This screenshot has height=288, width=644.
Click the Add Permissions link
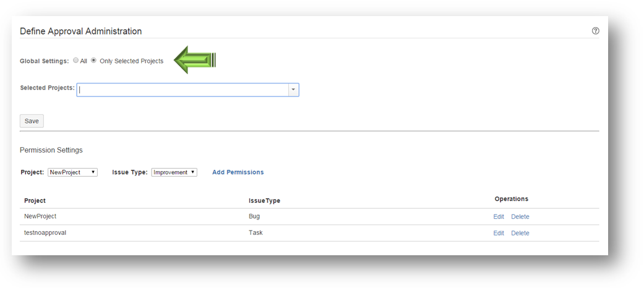click(238, 172)
